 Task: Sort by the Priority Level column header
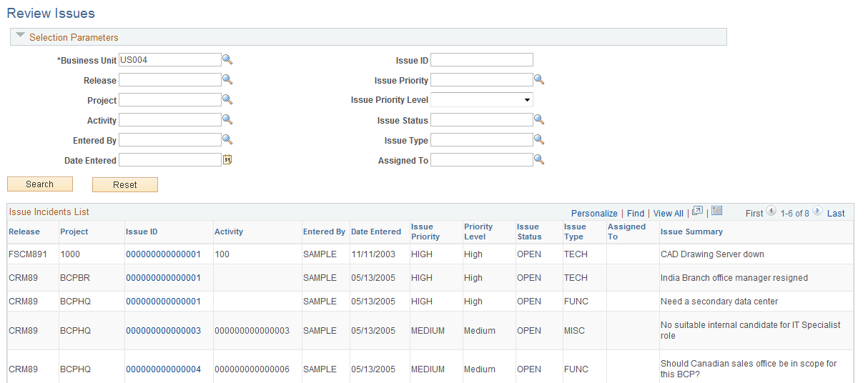point(478,232)
